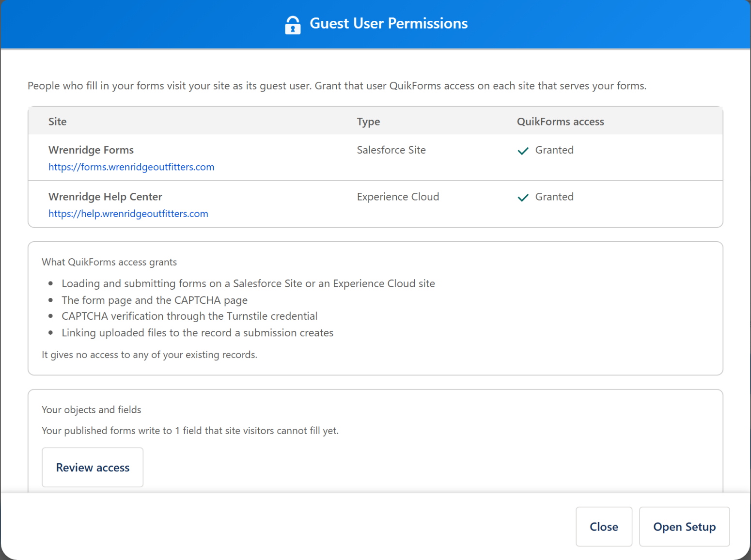Click the intro sentence about guest user
The width and height of the screenshot is (751, 560).
337,86
